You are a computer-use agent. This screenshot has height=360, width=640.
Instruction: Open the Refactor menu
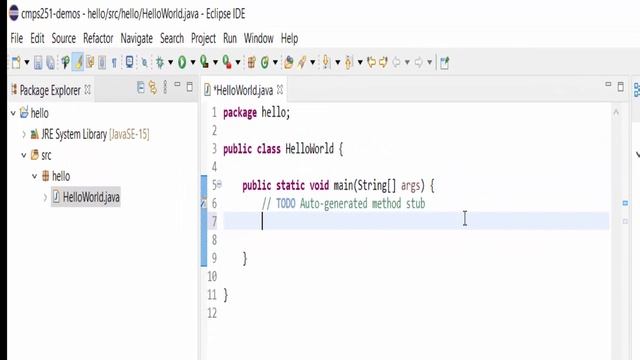pyautogui.click(x=98, y=38)
